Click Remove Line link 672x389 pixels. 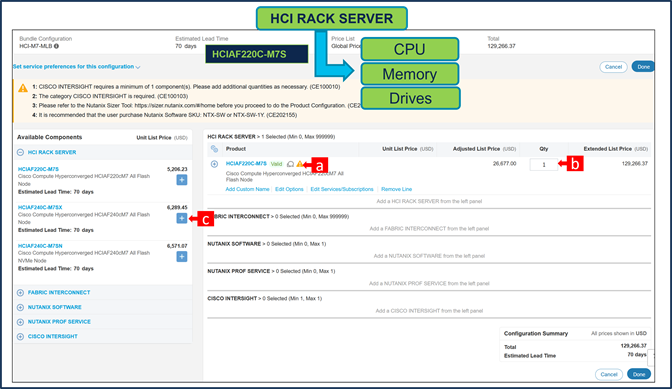(x=396, y=189)
